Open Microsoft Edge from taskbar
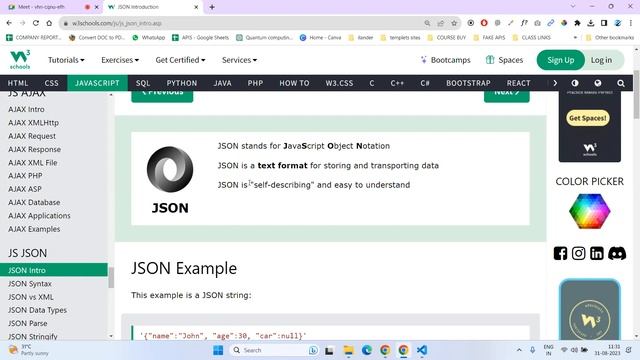This screenshot has height=360, width=640. pyautogui.click(x=367, y=350)
